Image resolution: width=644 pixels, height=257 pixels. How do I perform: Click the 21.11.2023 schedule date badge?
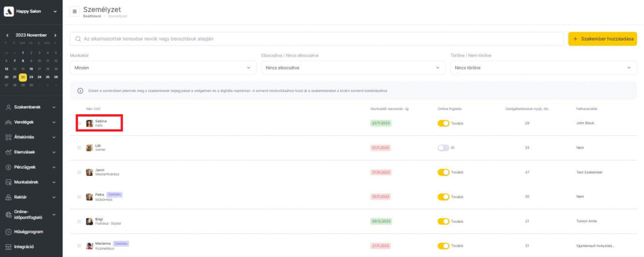point(381,246)
